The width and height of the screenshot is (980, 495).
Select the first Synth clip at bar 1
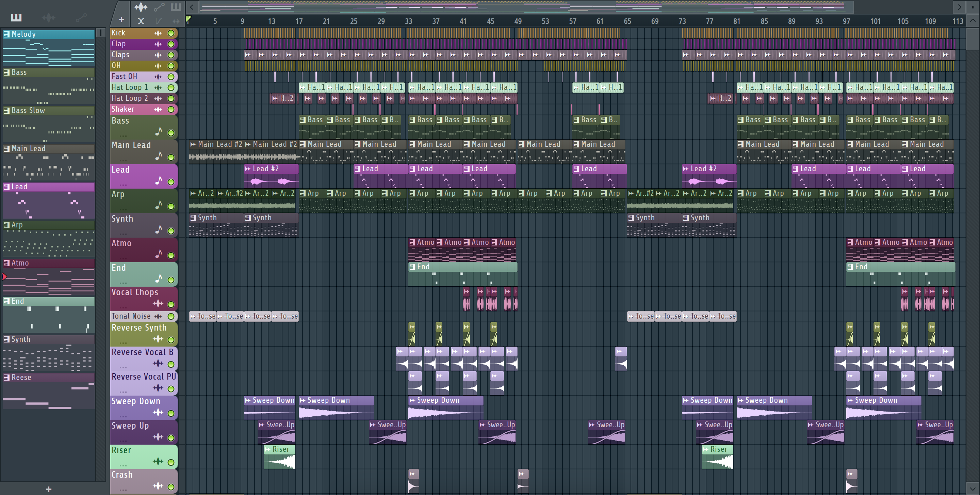click(216, 225)
